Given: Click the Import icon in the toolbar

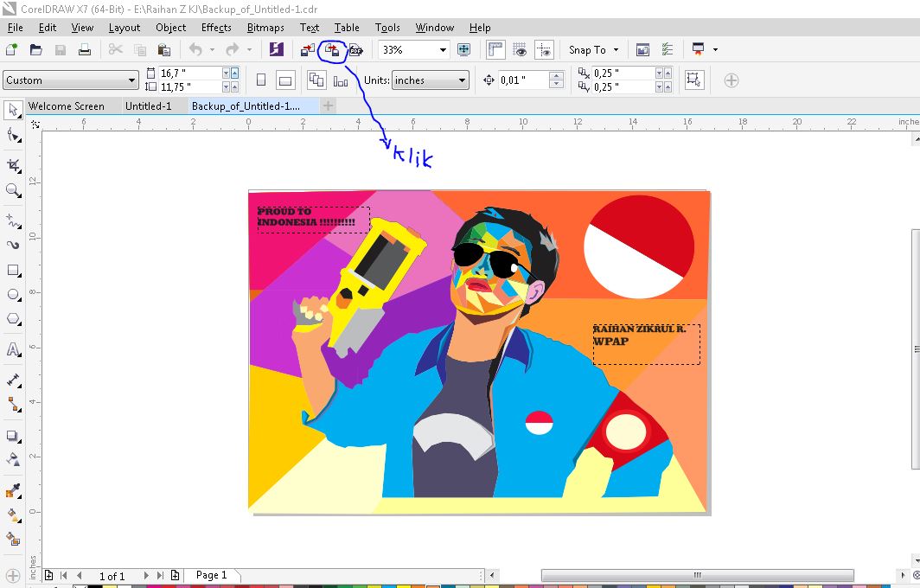Looking at the screenshot, I should (308, 50).
